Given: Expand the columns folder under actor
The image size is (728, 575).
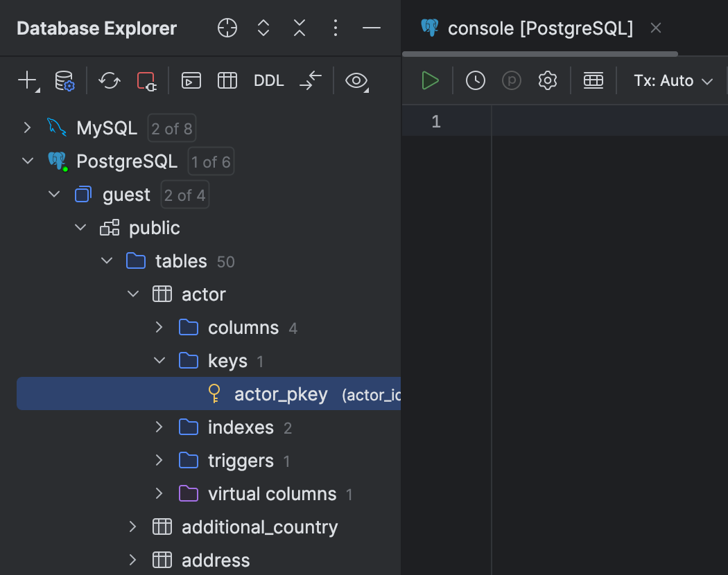Looking at the screenshot, I should pyautogui.click(x=159, y=327).
